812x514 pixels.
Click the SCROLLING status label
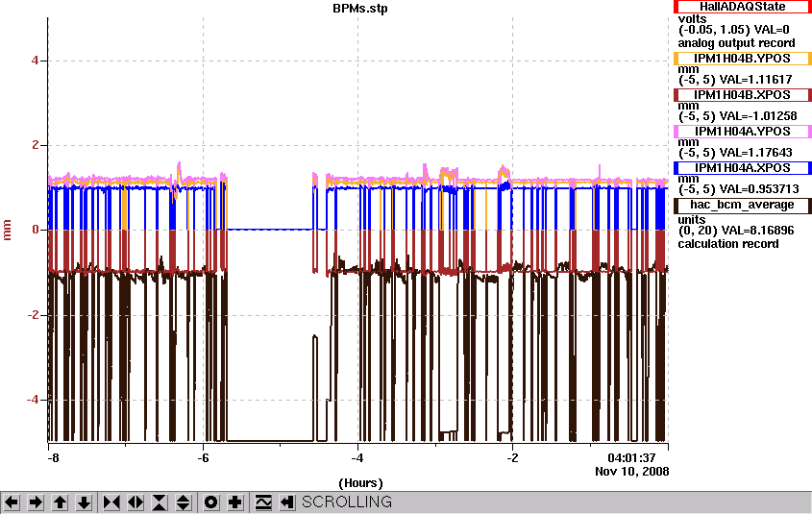(x=347, y=502)
